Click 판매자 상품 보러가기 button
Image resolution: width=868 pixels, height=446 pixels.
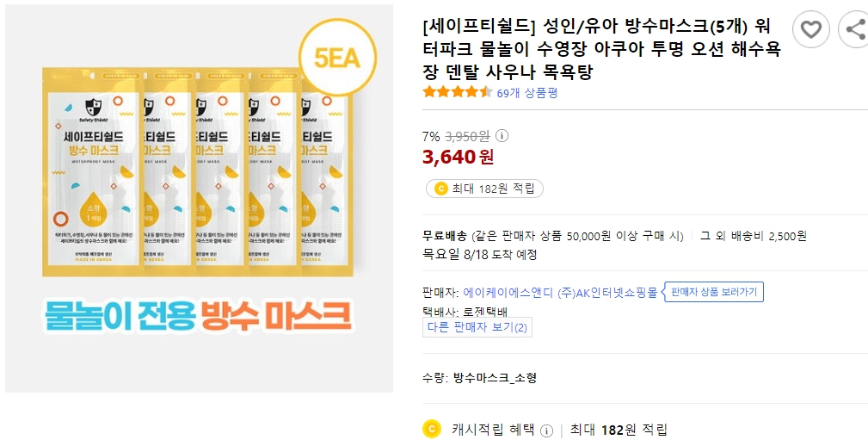(x=715, y=293)
